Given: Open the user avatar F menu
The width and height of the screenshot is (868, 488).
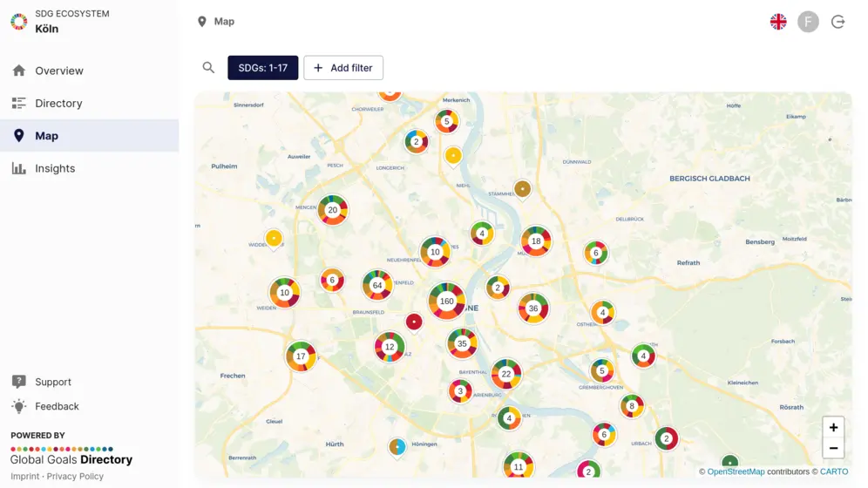Looking at the screenshot, I should click(x=808, y=22).
